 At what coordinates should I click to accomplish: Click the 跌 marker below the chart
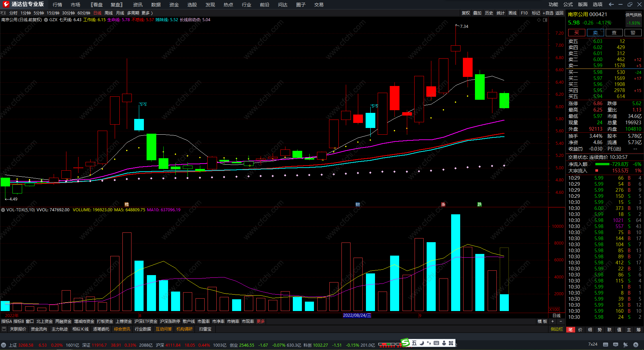coord(480,204)
